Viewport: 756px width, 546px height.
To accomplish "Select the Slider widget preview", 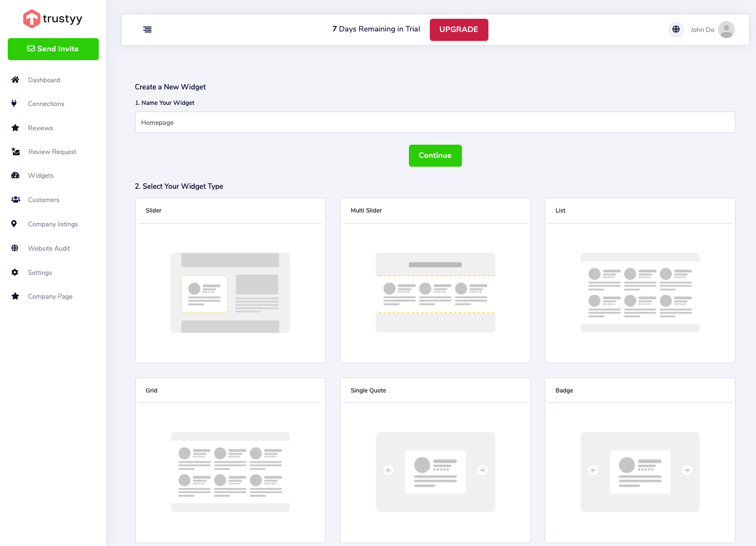I will [230, 293].
